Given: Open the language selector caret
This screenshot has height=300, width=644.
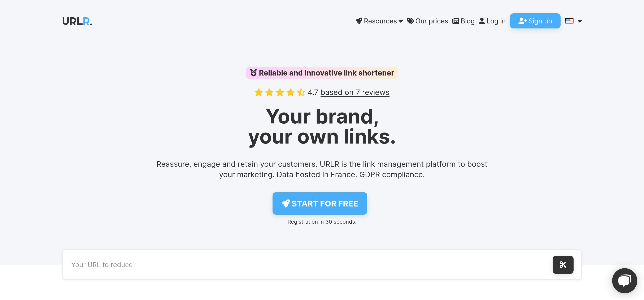Looking at the screenshot, I should tap(580, 21).
